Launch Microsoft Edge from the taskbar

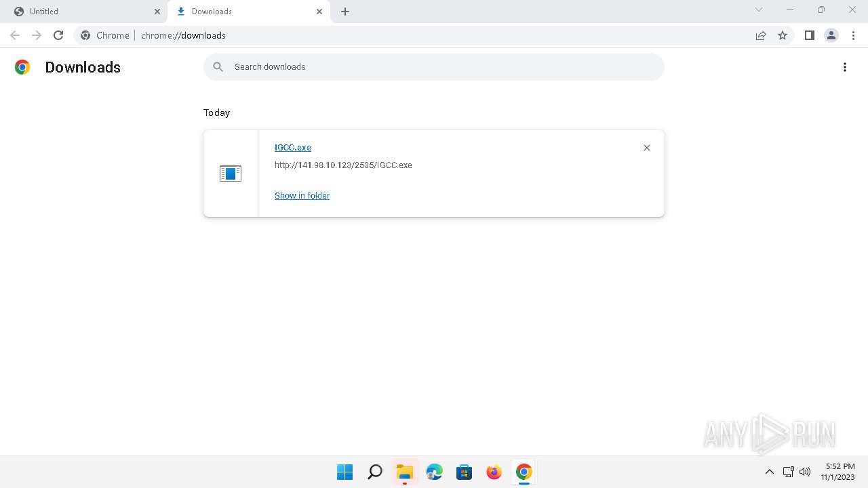coord(435,472)
